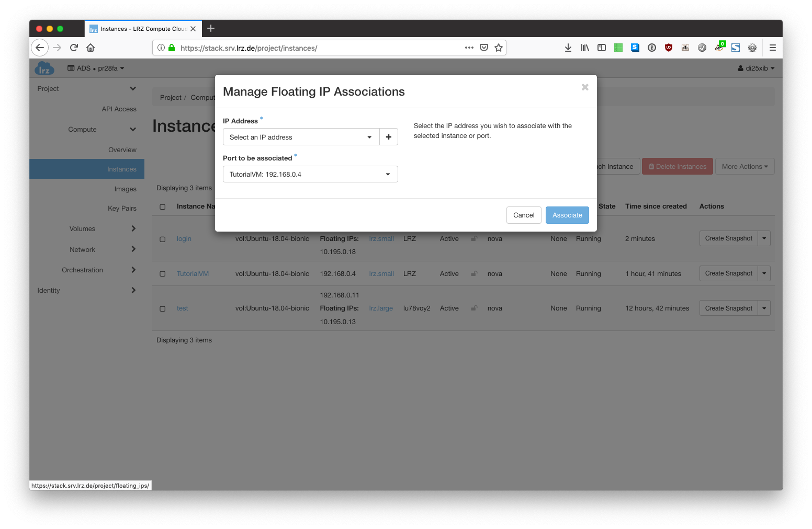Open Port to be associated dropdown
Image resolution: width=812 pixels, height=529 pixels.
[310, 174]
